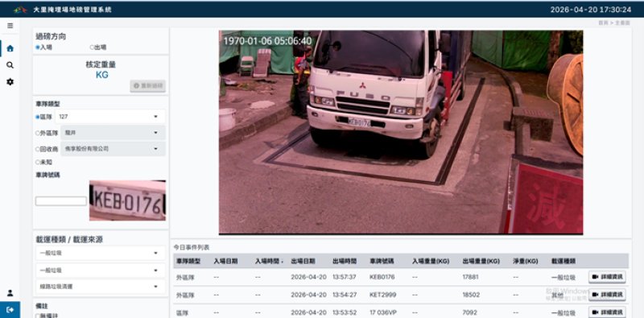The image size is (644, 318).
Task: Click the 入場日期 column header
Action: coord(225,262)
